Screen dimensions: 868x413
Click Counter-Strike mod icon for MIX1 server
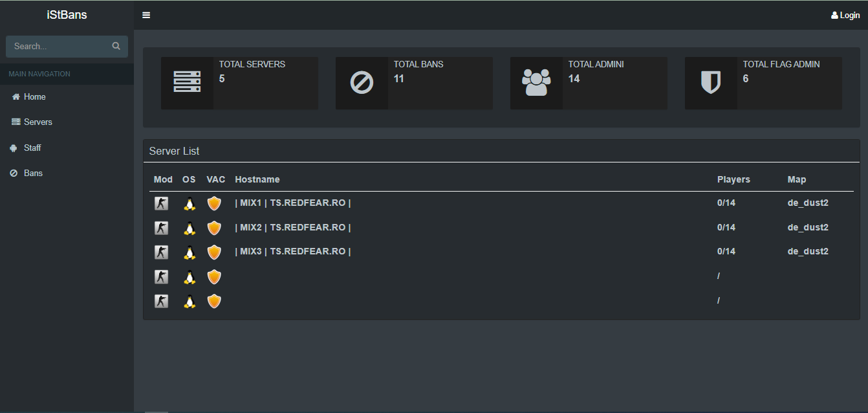[x=161, y=203]
